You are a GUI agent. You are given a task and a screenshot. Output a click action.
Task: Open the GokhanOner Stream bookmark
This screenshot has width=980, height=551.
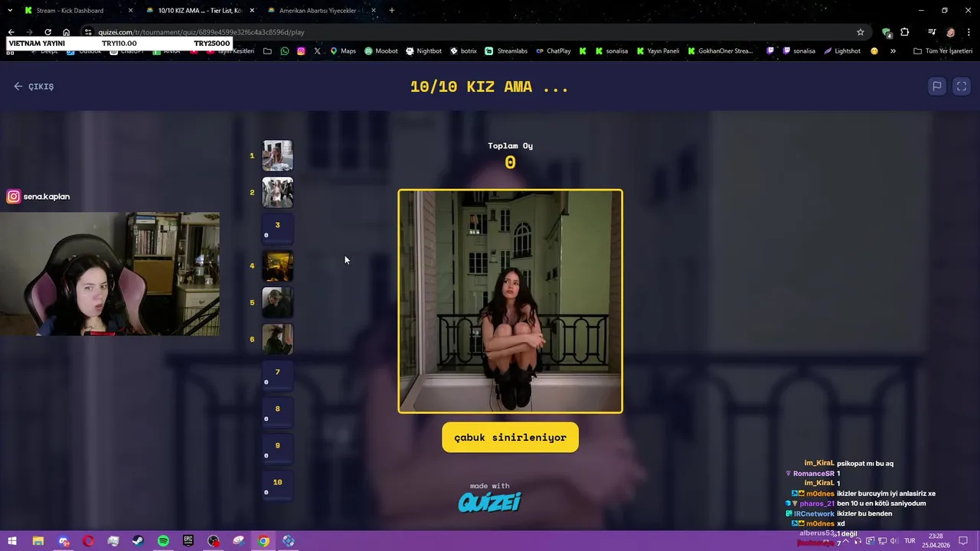[x=720, y=51]
